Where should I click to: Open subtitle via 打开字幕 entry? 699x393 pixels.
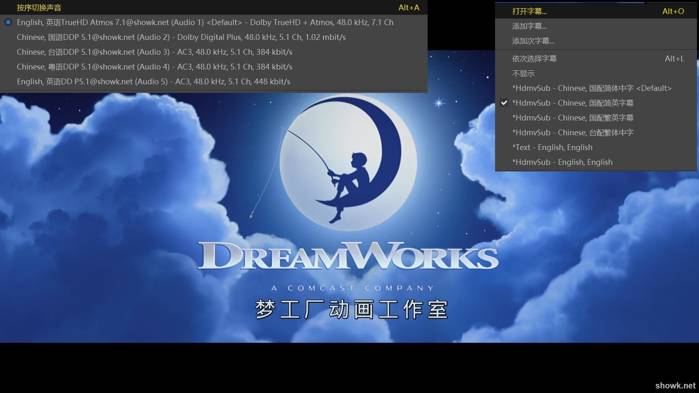tap(596, 11)
